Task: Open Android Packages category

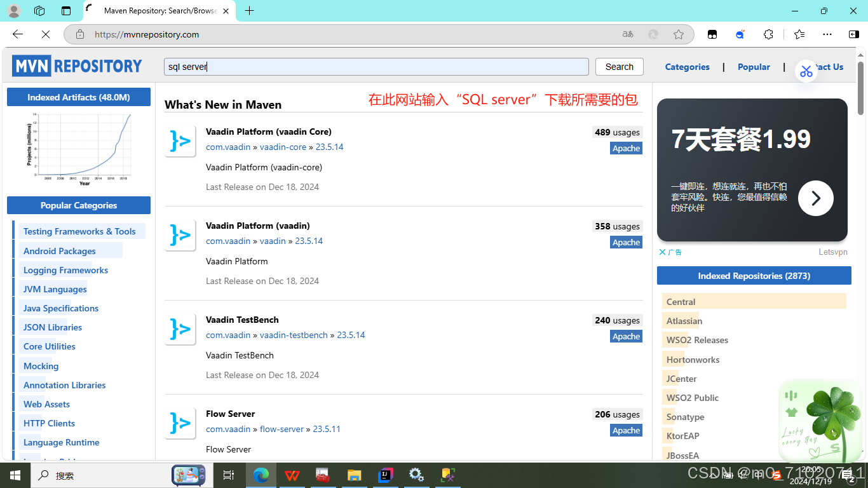Action: tap(60, 251)
